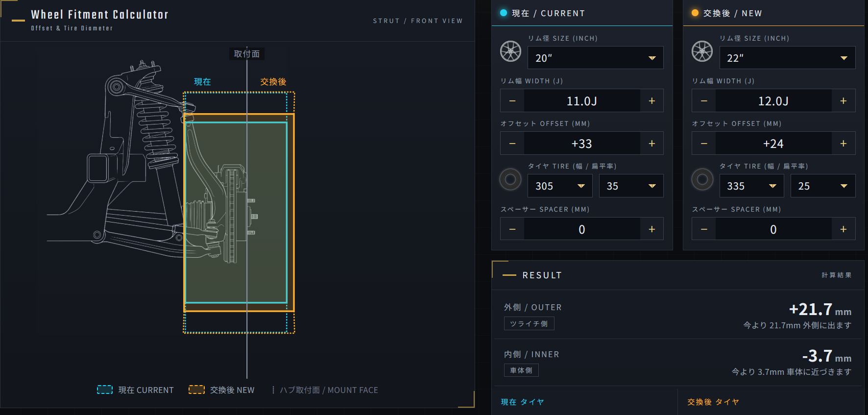Open new tire width 335 dropdown

(x=751, y=186)
